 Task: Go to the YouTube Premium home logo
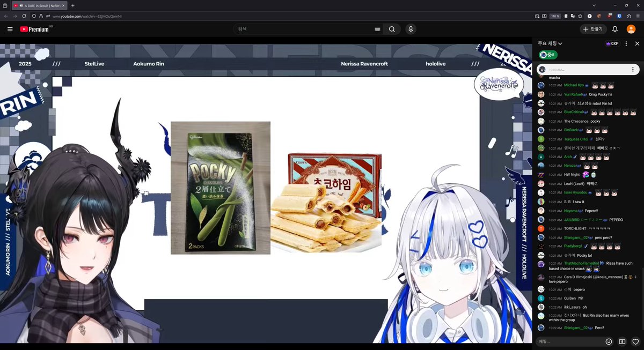click(34, 29)
